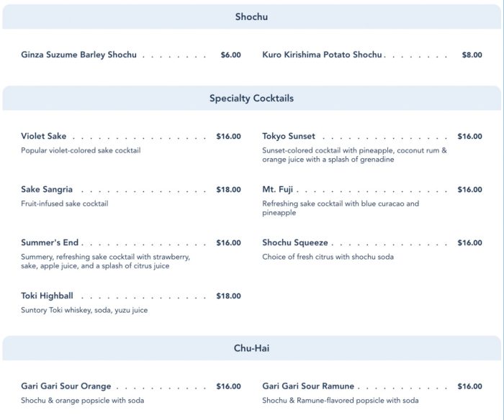Screen dimensions: 504x420
Task: Click the $18.00 Sake Sangria price
Action: click(228, 190)
